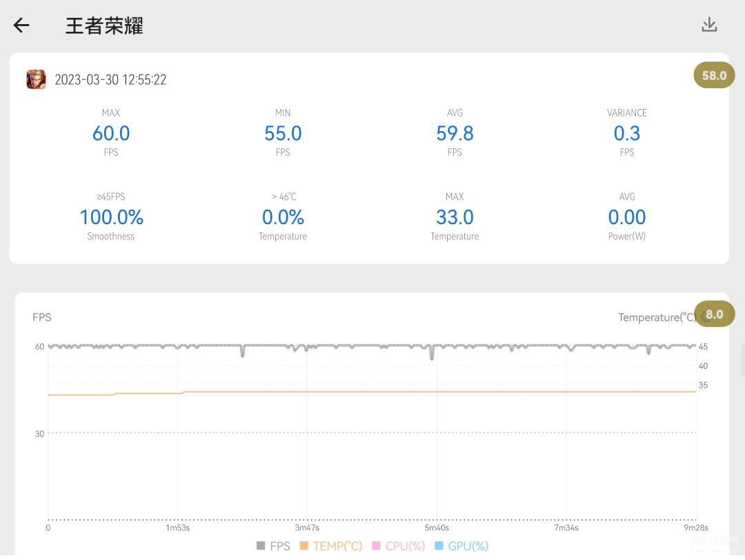Toggle the GPU(%) series in legend
Image resolution: width=745 pixels, height=560 pixels.
coord(461,546)
